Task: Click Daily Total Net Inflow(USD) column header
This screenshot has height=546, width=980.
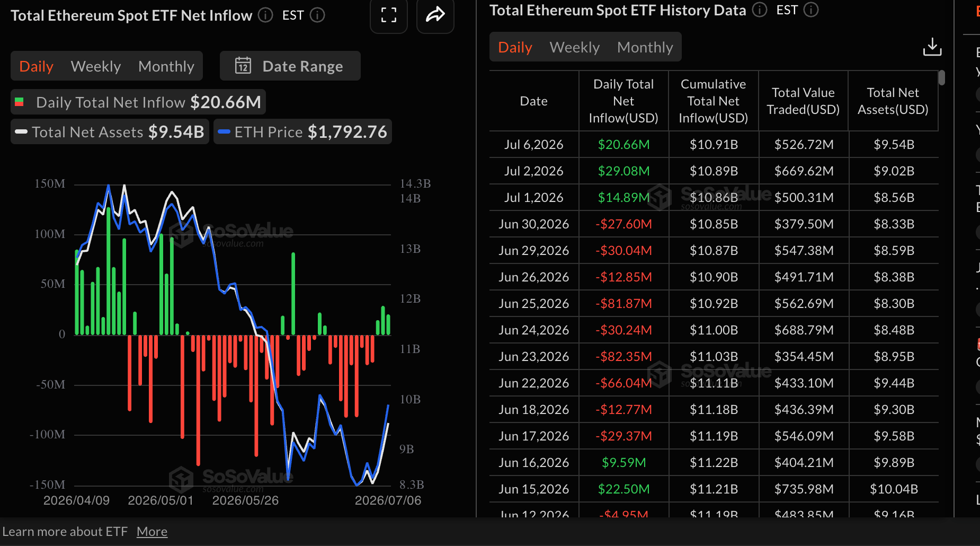Action: 623,101
